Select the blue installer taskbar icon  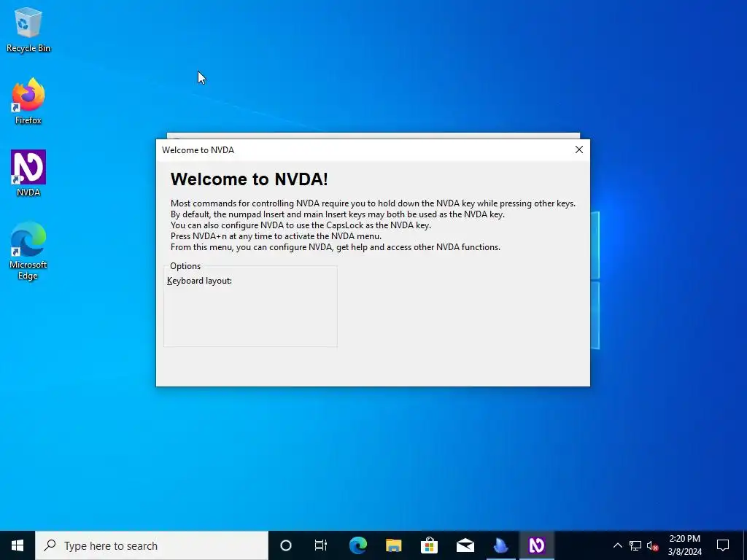pyautogui.click(x=500, y=545)
